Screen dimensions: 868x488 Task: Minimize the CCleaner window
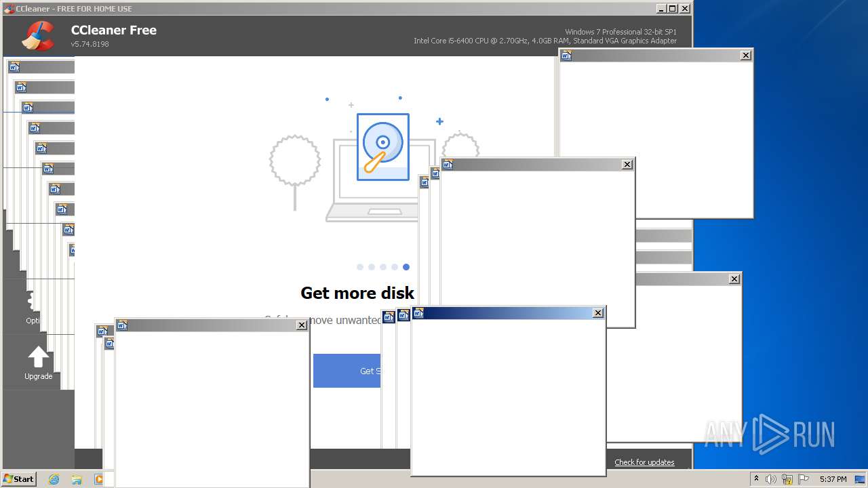click(661, 9)
